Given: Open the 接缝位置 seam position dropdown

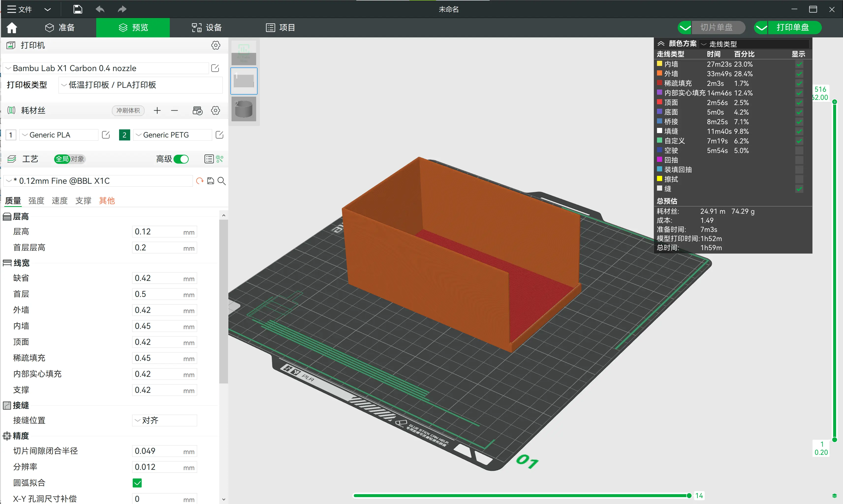Looking at the screenshot, I should pyautogui.click(x=164, y=420).
